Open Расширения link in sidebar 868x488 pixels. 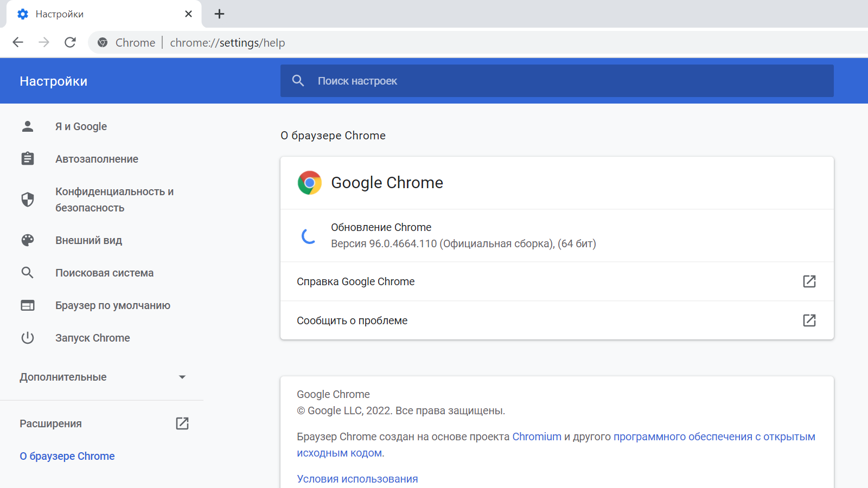[50, 423]
